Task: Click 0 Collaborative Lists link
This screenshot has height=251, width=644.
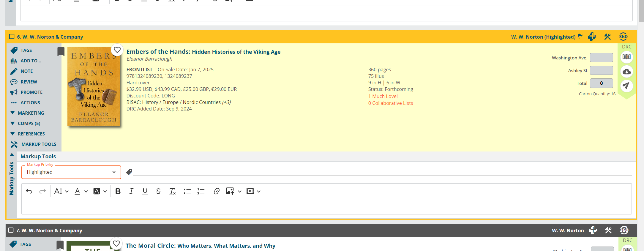Action: [391, 103]
